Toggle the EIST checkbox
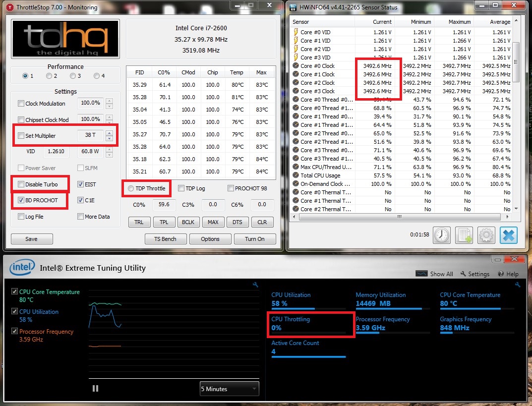 click(80, 184)
